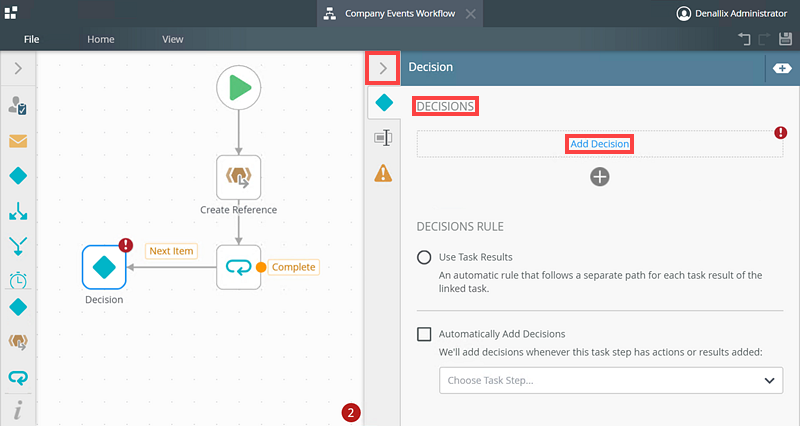Expand the left toolbox panel chevron
The image size is (800, 426).
click(x=18, y=68)
